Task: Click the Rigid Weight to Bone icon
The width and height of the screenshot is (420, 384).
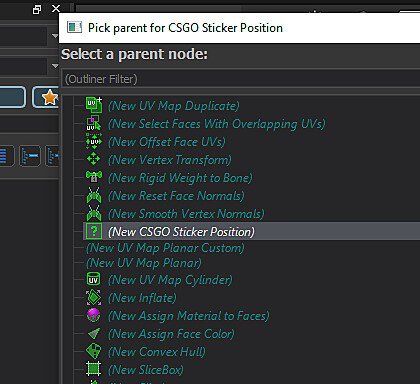Action: [x=94, y=177]
